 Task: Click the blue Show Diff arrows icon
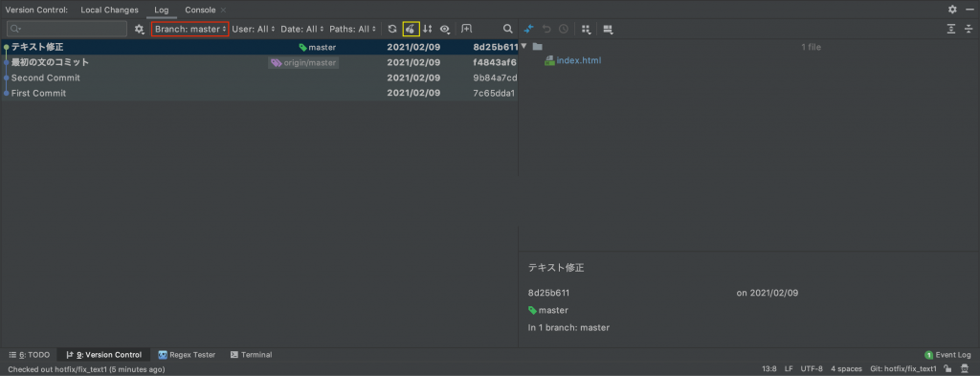click(x=528, y=29)
